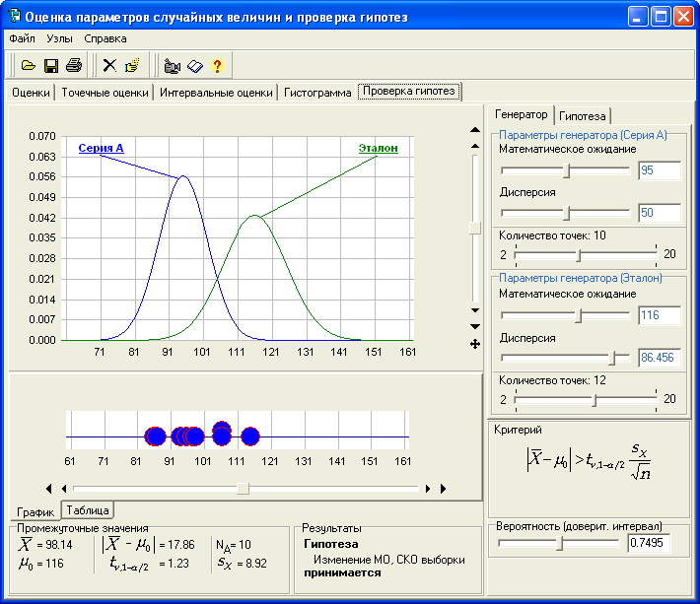The height and width of the screenshot is (604, 700).
Task: Open file with the folder icon
Action: tap(29, 66)
